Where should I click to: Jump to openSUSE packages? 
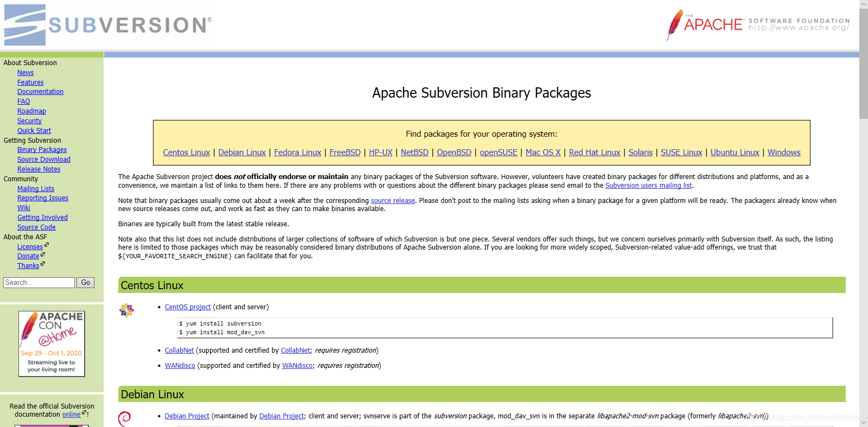[499, 152]
